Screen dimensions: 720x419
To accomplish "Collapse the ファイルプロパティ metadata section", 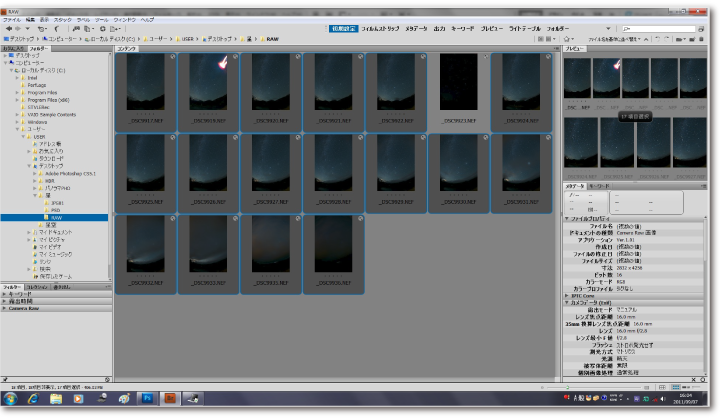I will [x=567, y=218].
